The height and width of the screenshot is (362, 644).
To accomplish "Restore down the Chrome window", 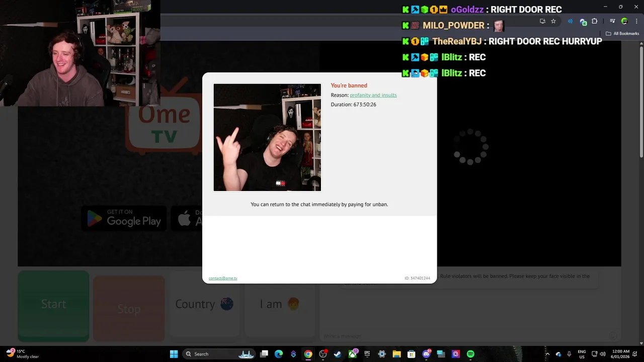I will 620,7.
